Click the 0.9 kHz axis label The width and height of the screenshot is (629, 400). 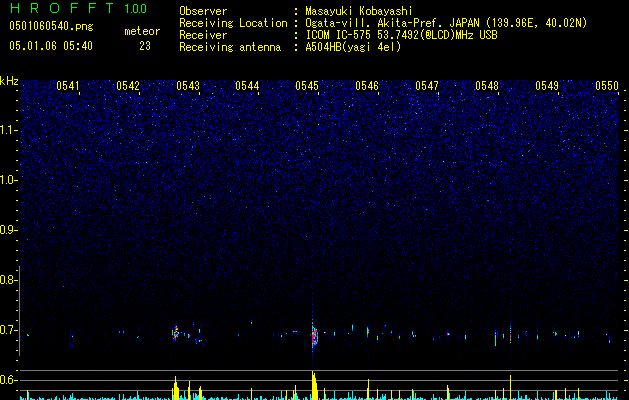point(9,230)
